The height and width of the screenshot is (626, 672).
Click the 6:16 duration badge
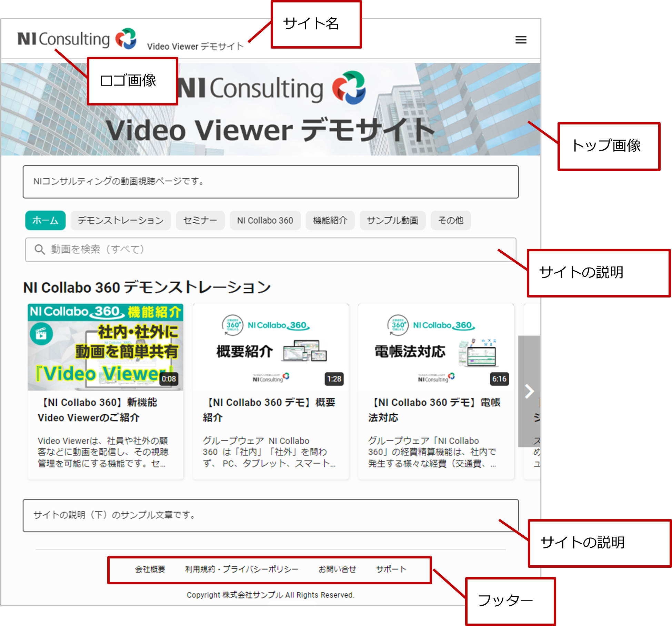pos(499,379)
